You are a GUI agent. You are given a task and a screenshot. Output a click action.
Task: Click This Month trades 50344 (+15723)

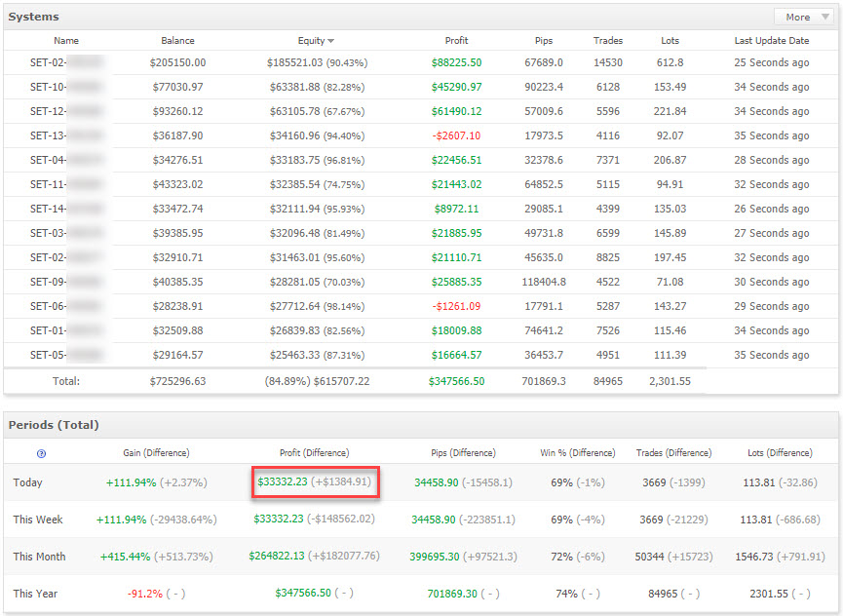pyautogui.click(x=673, y=557)
